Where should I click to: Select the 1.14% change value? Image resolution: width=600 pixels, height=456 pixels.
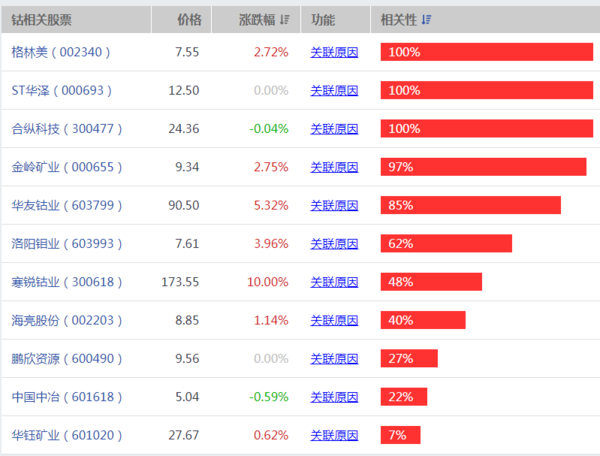[x=271, y=320]
